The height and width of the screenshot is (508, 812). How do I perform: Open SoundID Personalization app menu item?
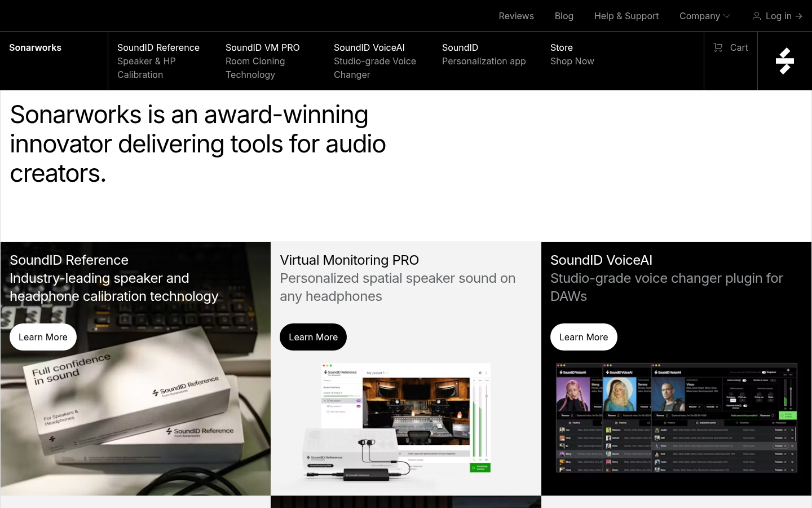(484, 54)
